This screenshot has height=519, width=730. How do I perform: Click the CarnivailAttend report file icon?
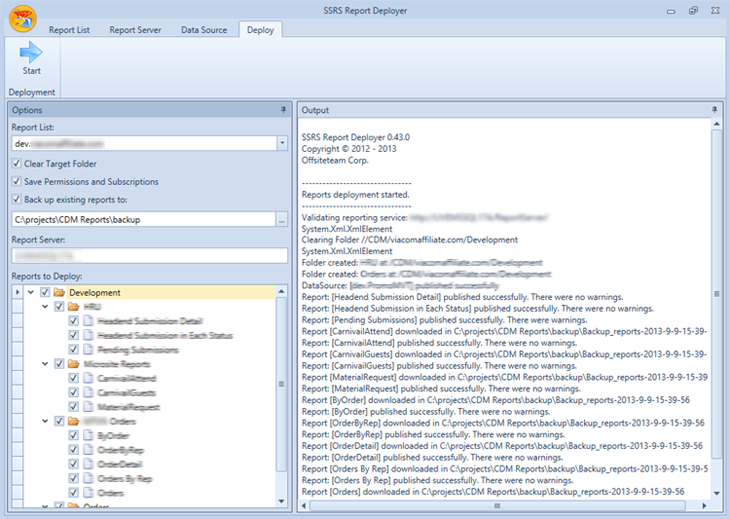(88, 378)
